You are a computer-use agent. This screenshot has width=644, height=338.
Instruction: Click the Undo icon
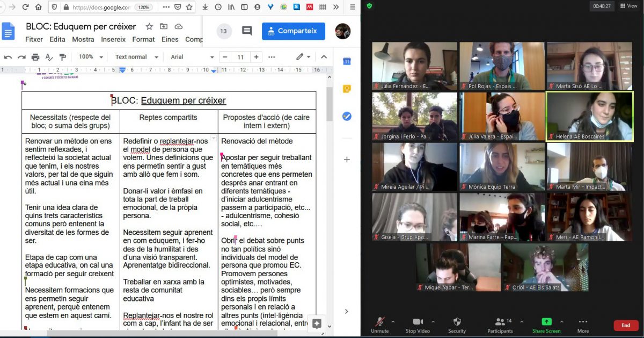[x=9, y=56]
